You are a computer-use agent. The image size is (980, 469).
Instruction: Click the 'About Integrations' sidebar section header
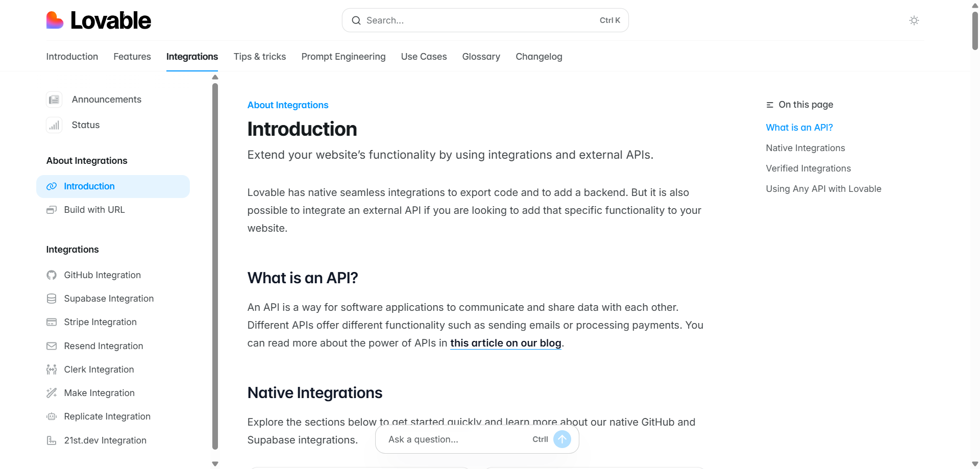87,161
